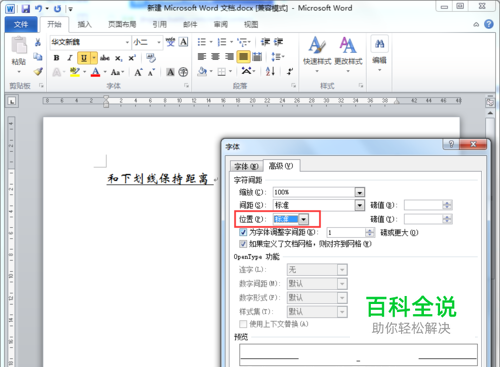The height and width of the screenshot is (367, 500).
Task: Open the font color dropdown arrow
Action: coord(105,72)
